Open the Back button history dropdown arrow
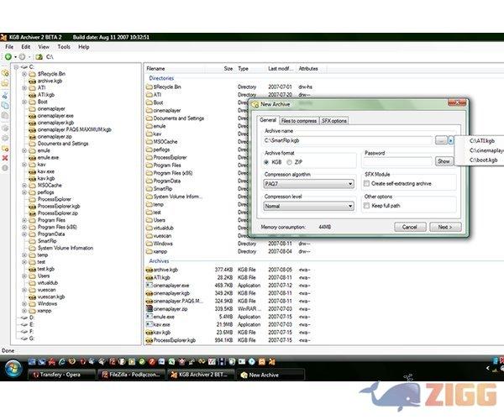Image resolution: width=504 pixels, height=420 pixels. click(15, 57)
